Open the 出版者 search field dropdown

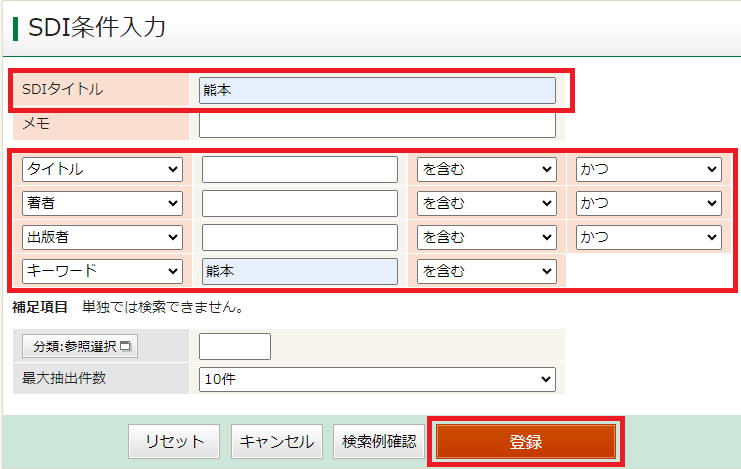(x=102, y=237)
